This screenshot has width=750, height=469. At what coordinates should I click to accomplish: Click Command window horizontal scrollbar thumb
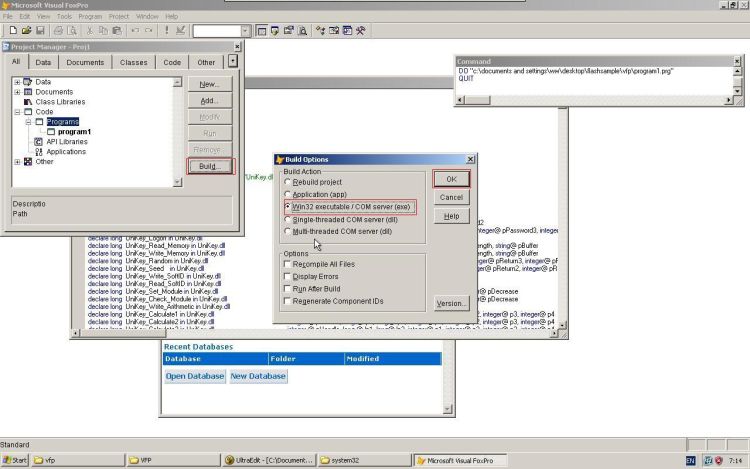tap(478, 100)
